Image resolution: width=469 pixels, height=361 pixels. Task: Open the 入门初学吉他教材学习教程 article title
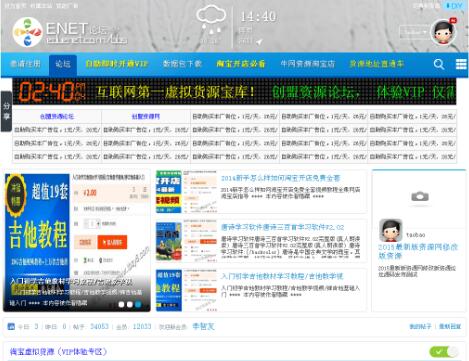[282, 276]
